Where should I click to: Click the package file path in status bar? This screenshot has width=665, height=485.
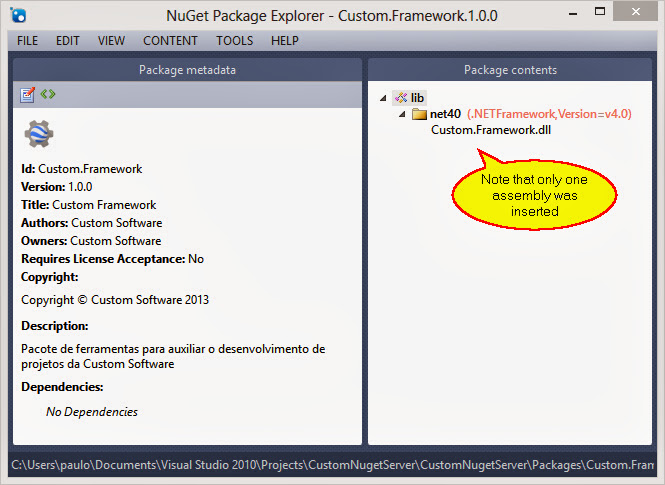(x=332, y=465)
